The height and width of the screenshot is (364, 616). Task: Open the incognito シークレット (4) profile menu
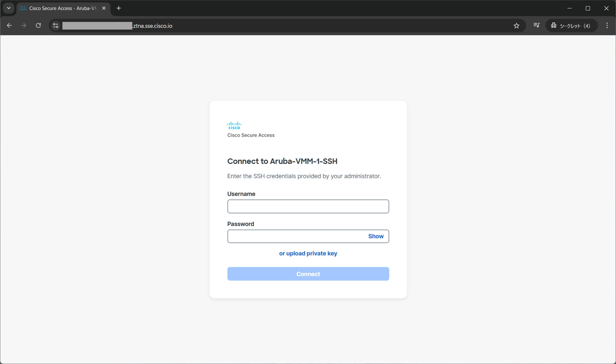click(x=571, y=25)
